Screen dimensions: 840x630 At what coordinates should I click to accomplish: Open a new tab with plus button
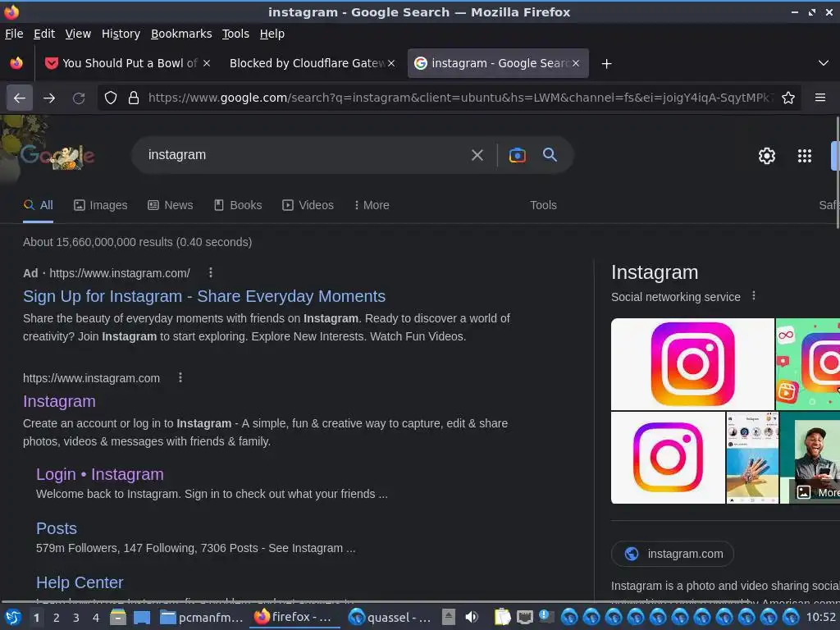click(606, 64)
